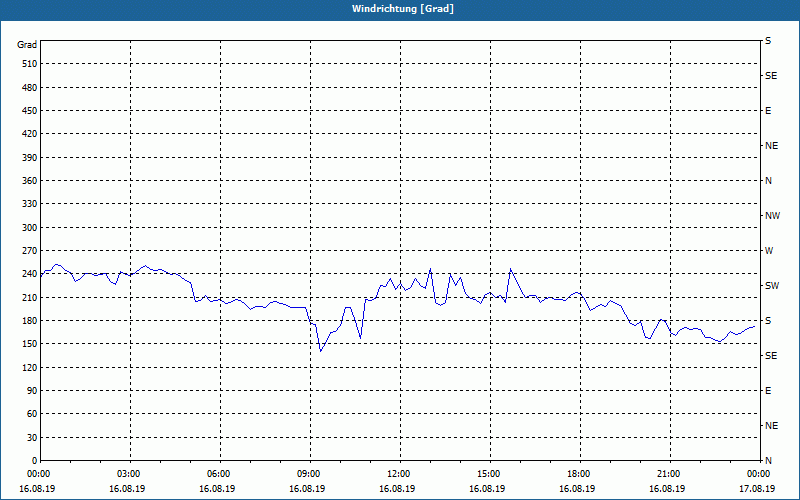Click the 90 y-axis label
The height and width of the screenshot is (500, 800).
[x=32, y=391]
